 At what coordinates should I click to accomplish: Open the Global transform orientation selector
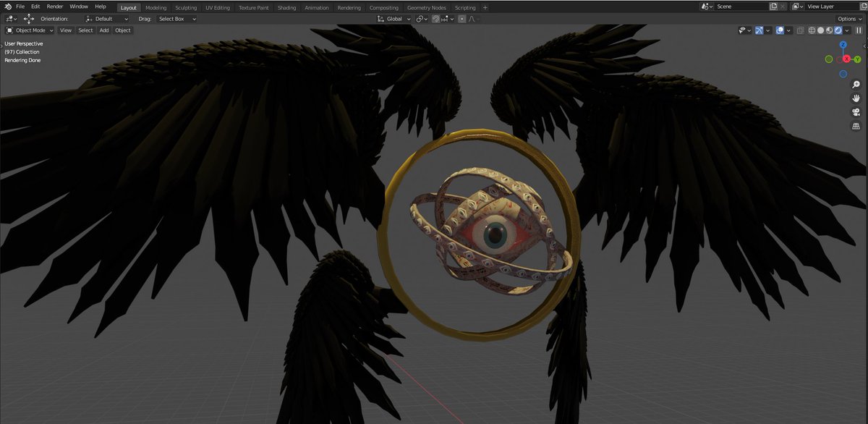(393, 18)
